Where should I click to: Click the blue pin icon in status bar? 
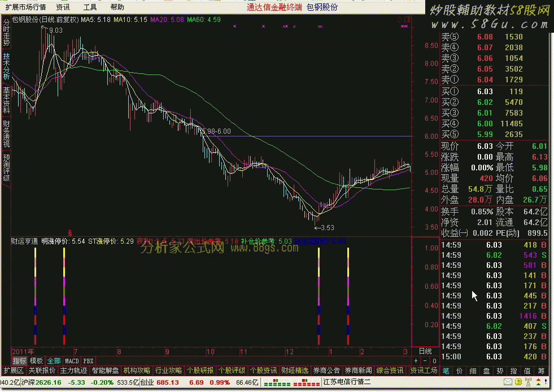pos(546,382)
